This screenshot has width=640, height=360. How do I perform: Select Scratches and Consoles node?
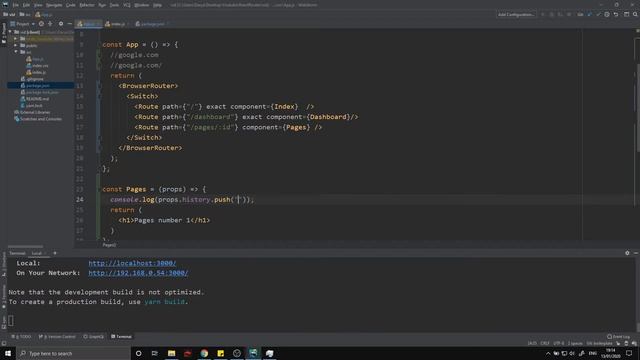click(x=38, y=119)
